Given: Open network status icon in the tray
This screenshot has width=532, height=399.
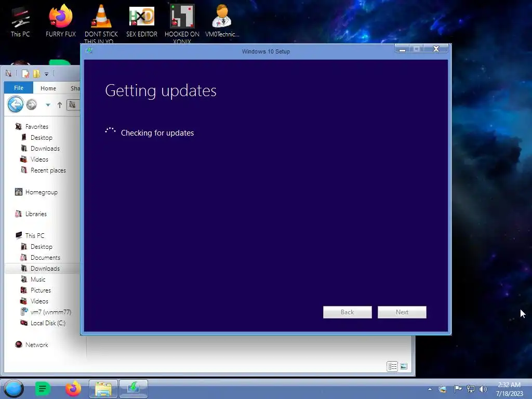Looking at the screenshot, I should 471,389.
